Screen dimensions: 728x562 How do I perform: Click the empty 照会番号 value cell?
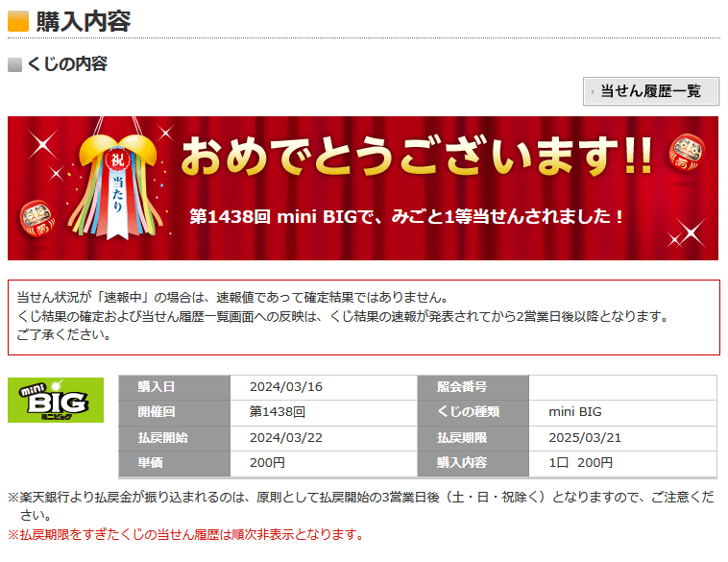622,387
